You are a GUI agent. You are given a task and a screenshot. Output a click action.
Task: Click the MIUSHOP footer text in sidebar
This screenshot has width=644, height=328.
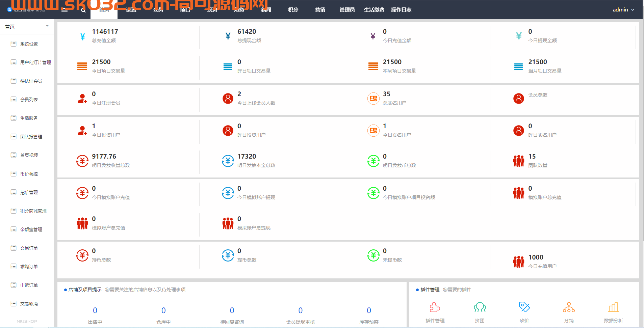(27, 321)
